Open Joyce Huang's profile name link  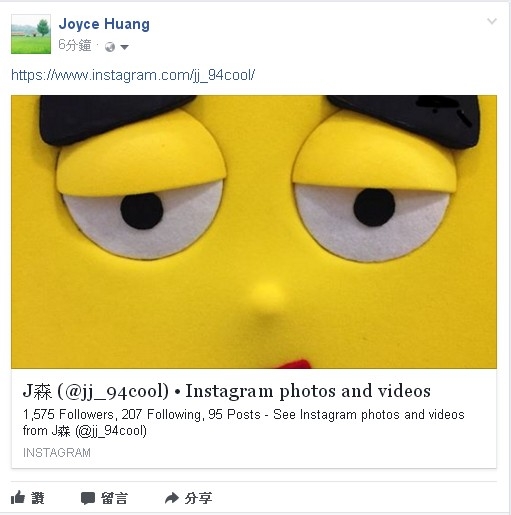tap(104, 24)
